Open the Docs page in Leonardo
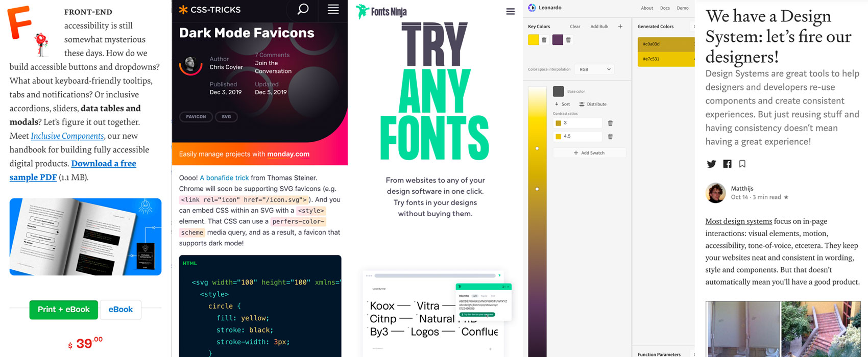 pyautogui.click(x=665, y=8)
